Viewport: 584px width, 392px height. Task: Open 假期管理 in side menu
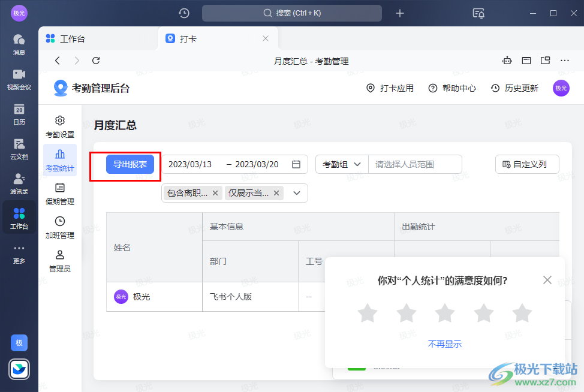coord(60,194)
